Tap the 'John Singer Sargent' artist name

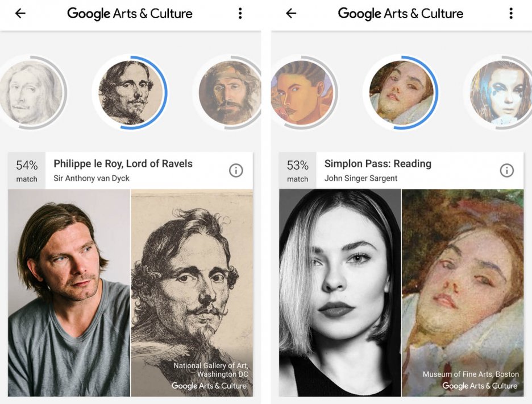tap(361, 178)
